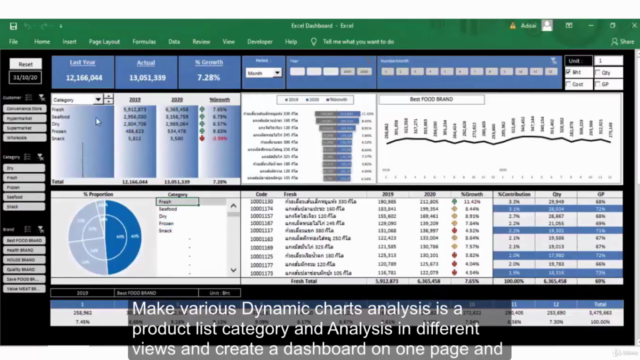The height and width of the screenshot is (360, 640).
Task: Open the Data ribbon tab
Action: point(174,42)
